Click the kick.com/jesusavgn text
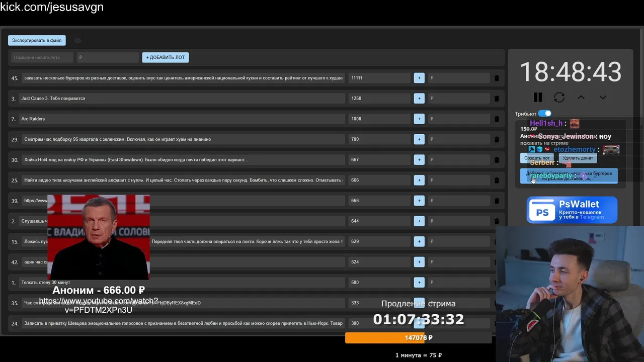This screenshot has width=644, height=362. pos(52,7)
